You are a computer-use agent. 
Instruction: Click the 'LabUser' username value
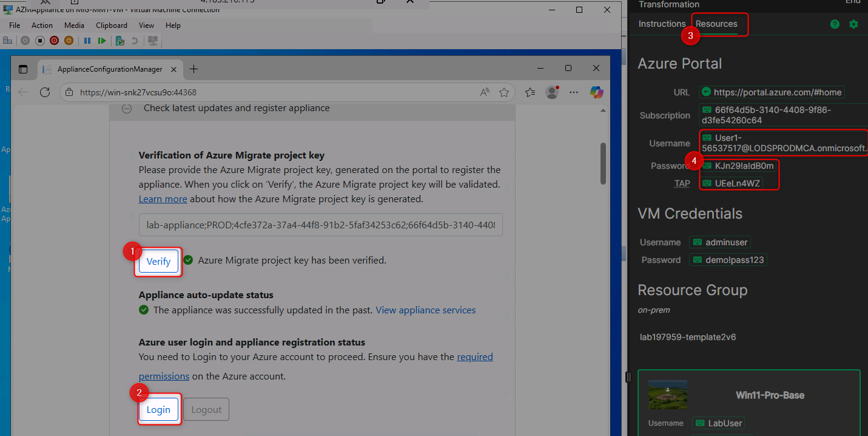719,423
